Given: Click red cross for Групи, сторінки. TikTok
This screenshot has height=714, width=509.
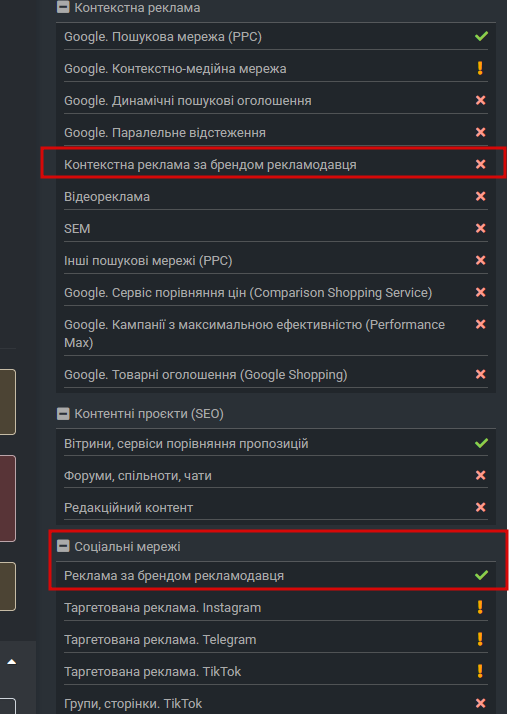Looking at the screenshot, I should click(x=480, y=703).
